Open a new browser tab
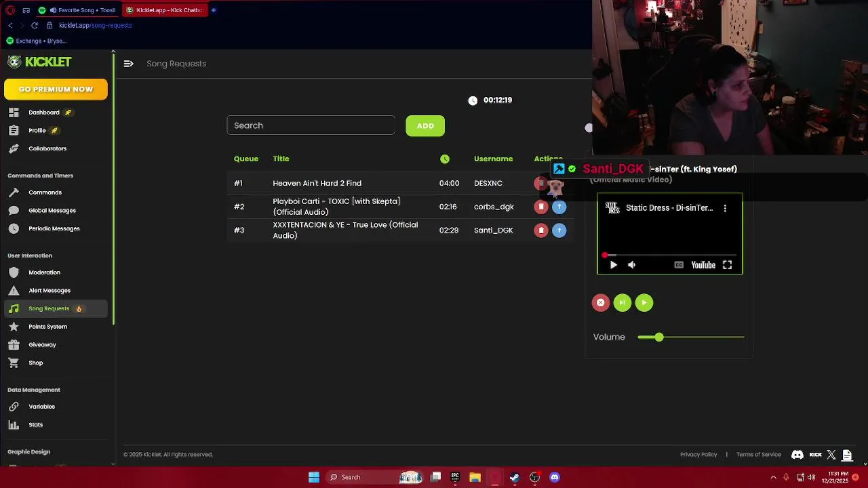Viewport: 868px width, 488px height. point(214,10)
